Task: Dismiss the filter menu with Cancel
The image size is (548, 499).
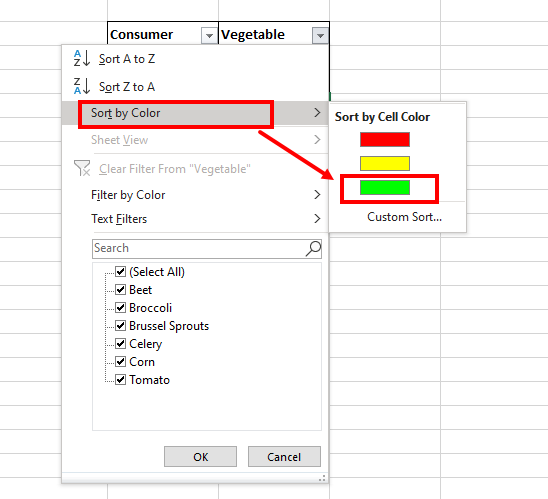Action: point(284,456)
